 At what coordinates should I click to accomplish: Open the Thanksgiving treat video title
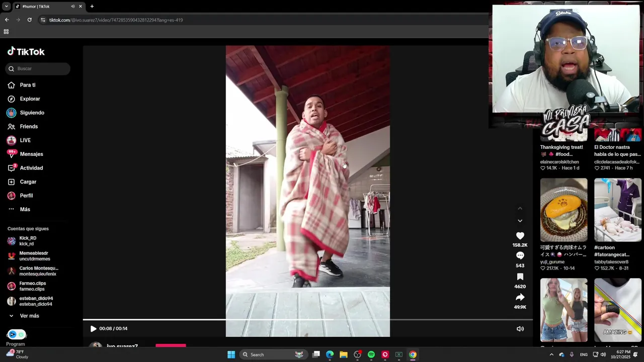click(562, 151)
